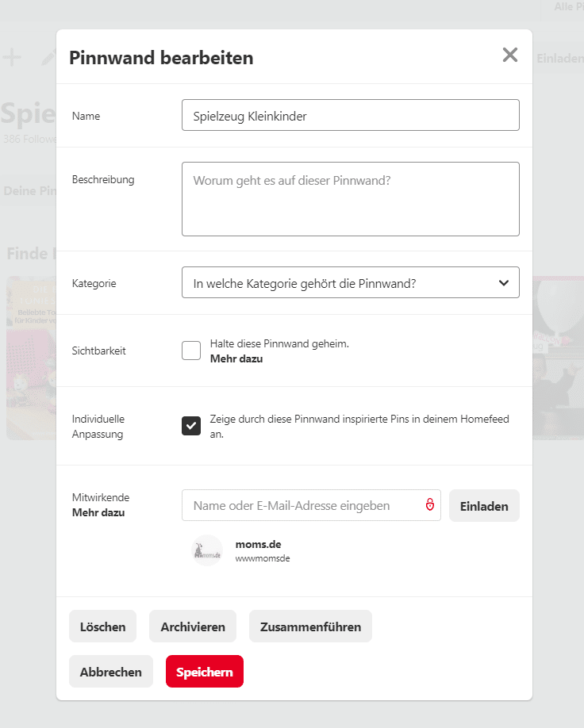Click the plus icon behind the dialog
584x728 pixels.
point(12,58)
